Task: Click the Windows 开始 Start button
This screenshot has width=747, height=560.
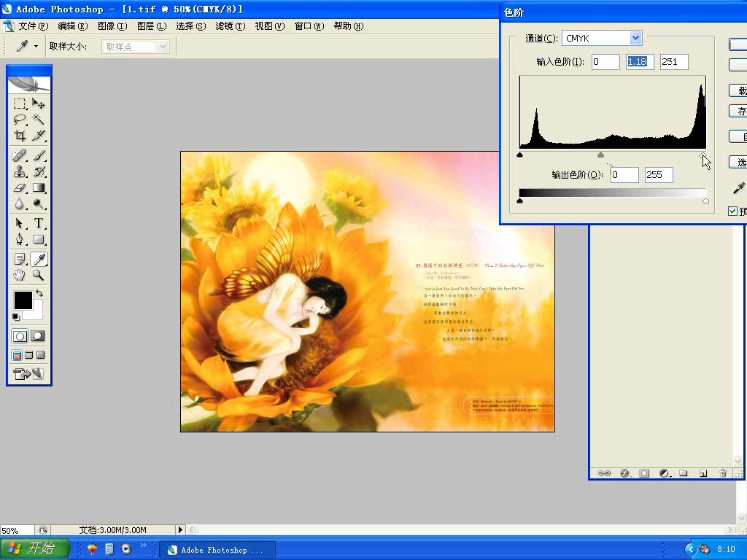Action: [35, 549]
